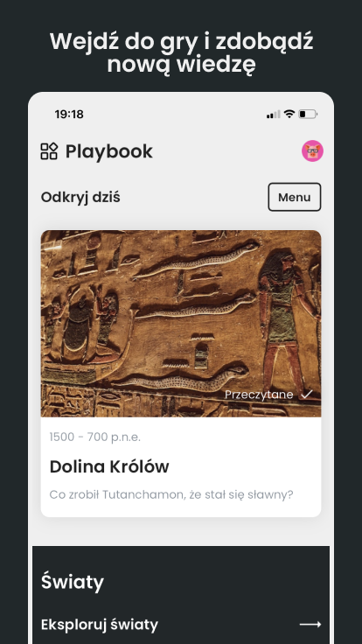This screenshot has height=644, width=362.
Task: Tap the Światy section heading
Action: tap(73, 582)
